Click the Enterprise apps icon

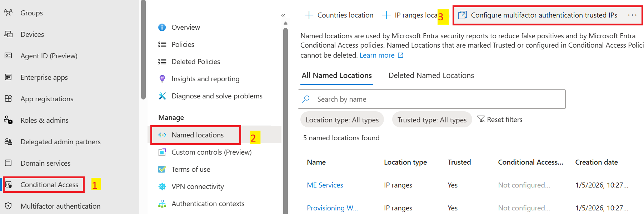pos(8,77)
